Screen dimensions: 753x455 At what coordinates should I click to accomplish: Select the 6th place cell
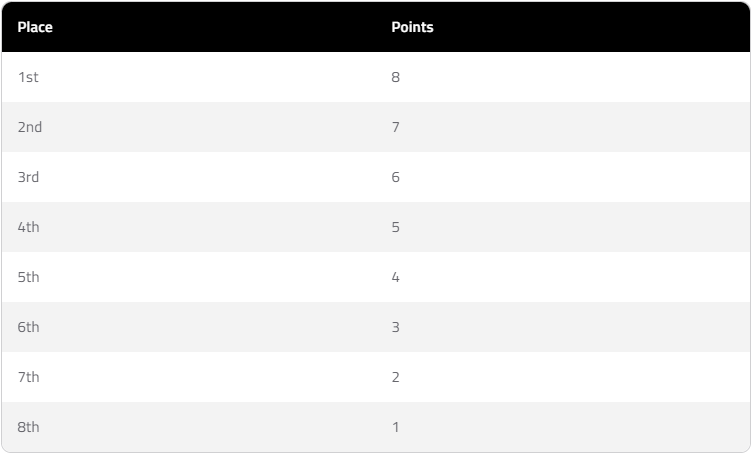point(29,327)
